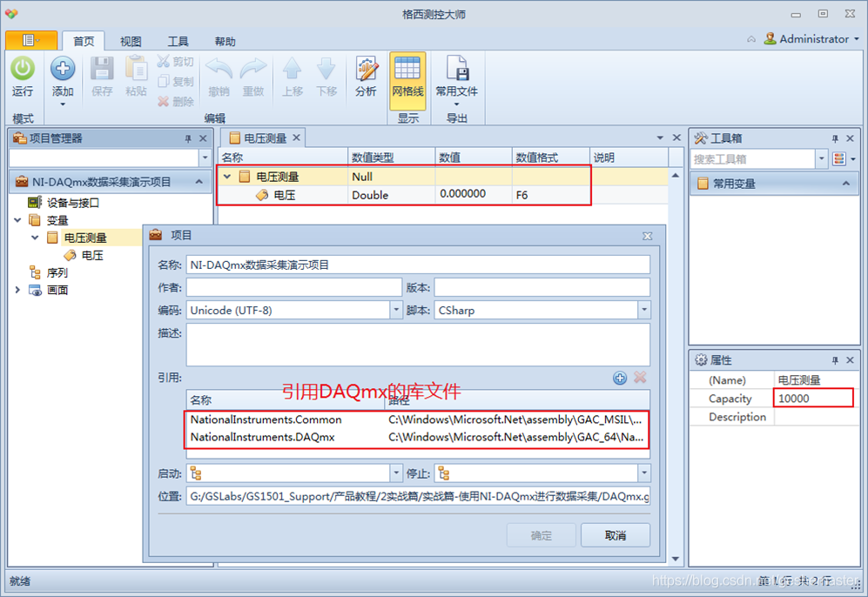
Task: Switch to the 首页 ribbon tab
Action: [x=84, y=41]
